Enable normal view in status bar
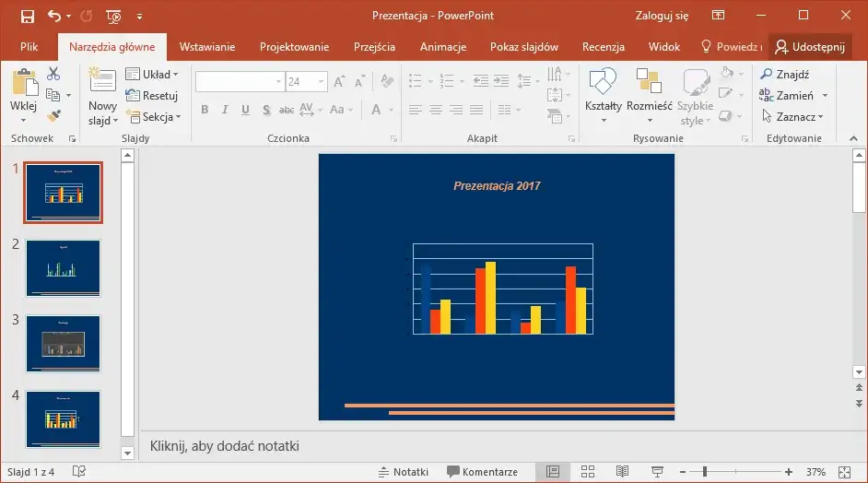The height and width of the screenshot is (483, 868). tap(552, 472)
